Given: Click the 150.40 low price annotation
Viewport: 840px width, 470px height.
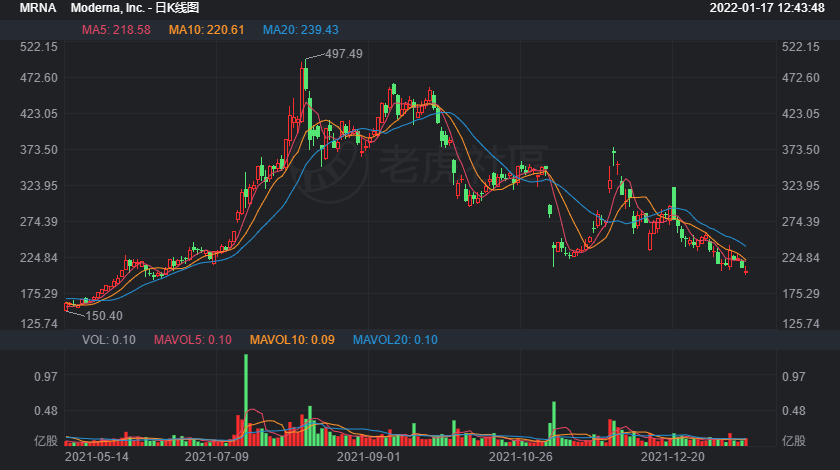Looking at the screenshot, I should click(x=104, y=316).
